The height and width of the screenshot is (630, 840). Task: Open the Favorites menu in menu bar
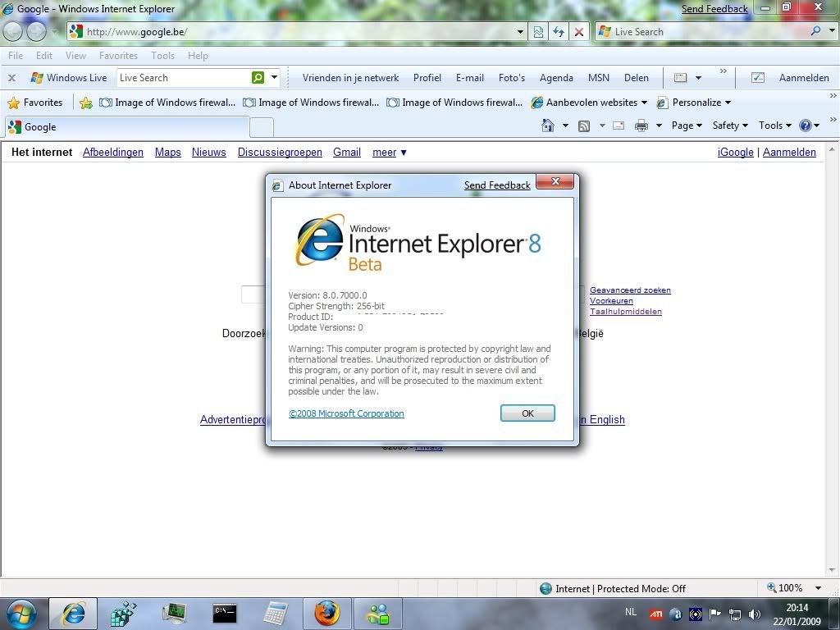coord(118,56)
